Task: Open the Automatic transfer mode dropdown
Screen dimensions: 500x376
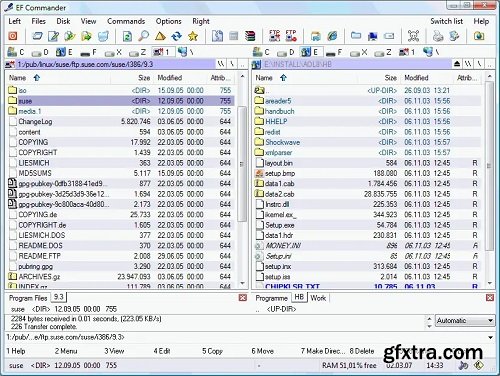Action: [465, 321]
